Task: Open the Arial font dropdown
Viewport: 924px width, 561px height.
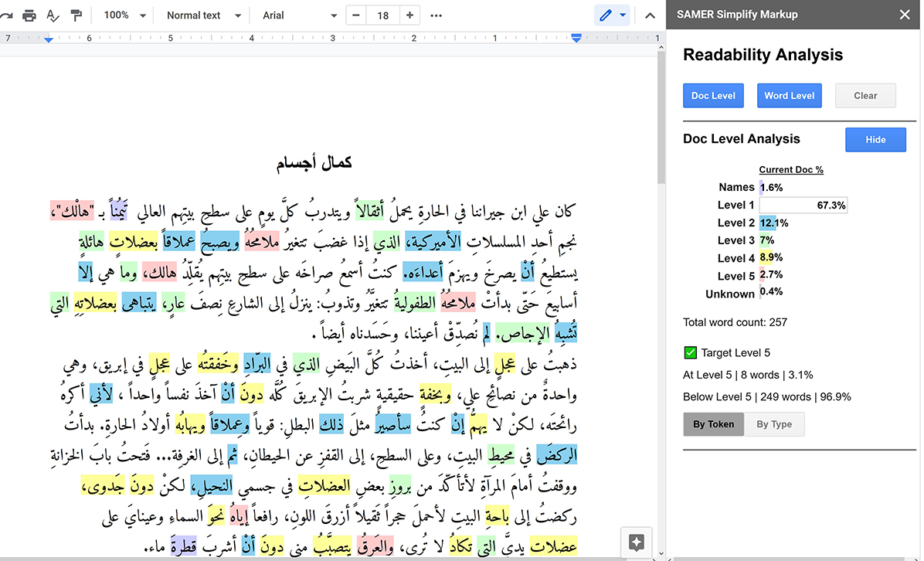Action: click(x=300, y=15)
